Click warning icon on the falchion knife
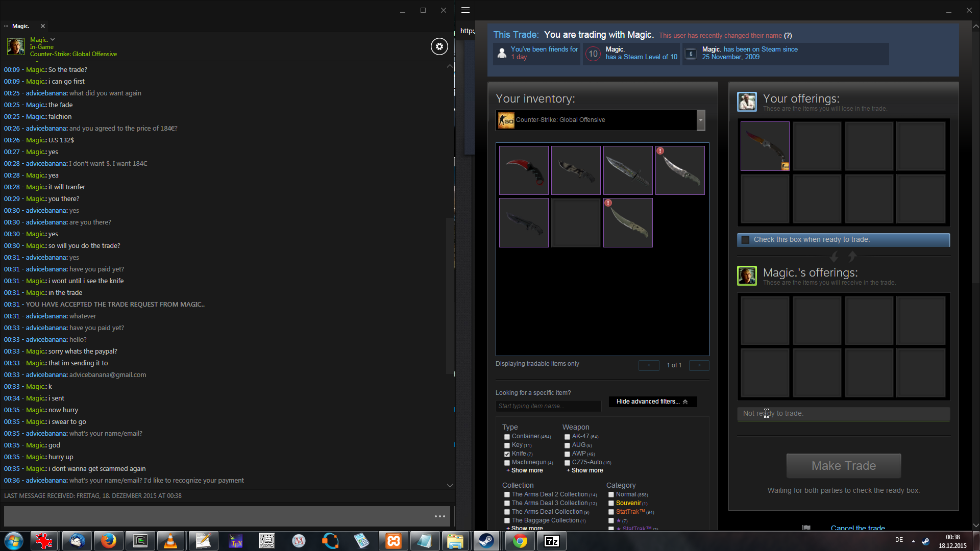 click(660, 151)
